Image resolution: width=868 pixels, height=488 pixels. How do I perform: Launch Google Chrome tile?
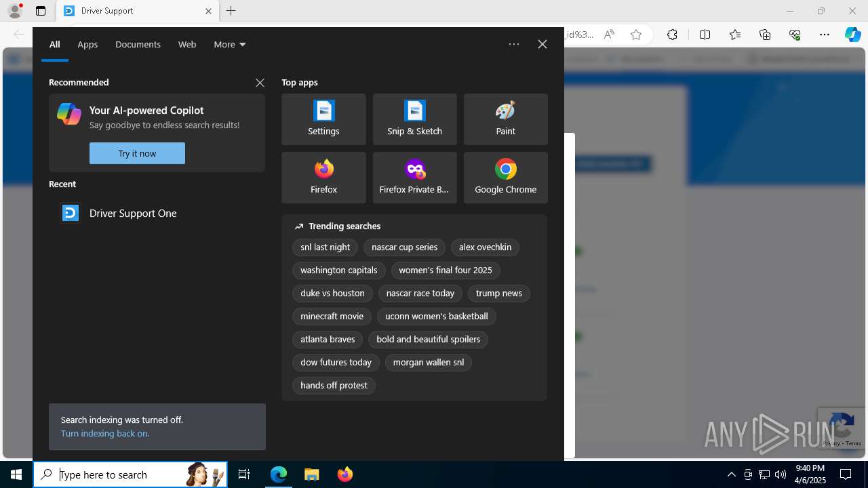click(505, 178)
